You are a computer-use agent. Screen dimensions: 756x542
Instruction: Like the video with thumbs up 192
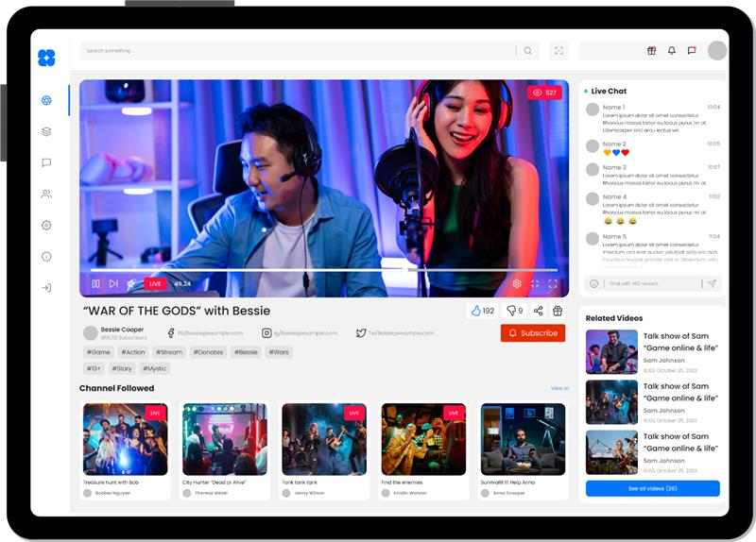(x=483, y=311)
